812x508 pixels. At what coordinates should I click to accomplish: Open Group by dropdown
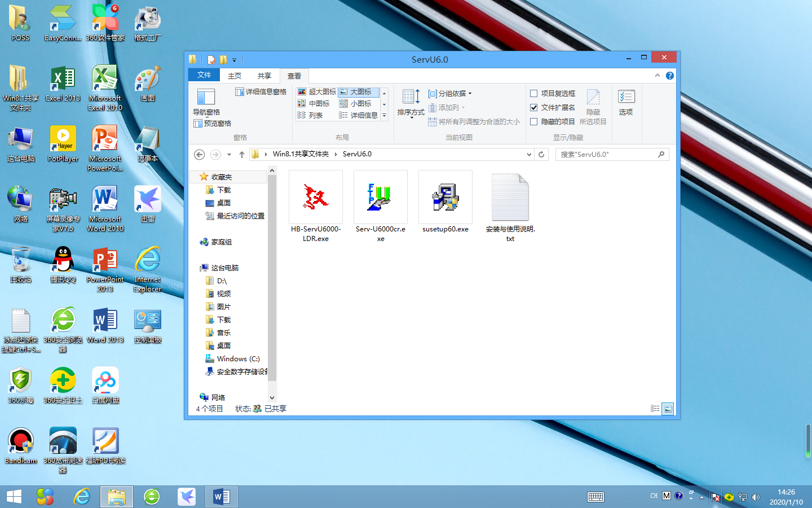coord(450,93)
